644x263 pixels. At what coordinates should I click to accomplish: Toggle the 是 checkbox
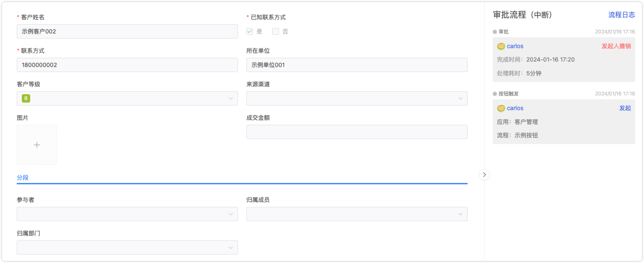250,31
